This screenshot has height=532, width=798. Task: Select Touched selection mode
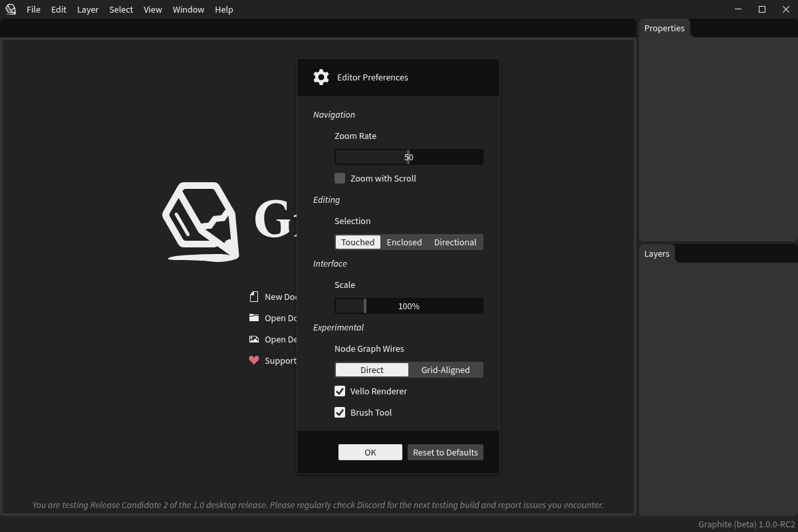click(358, 242)
